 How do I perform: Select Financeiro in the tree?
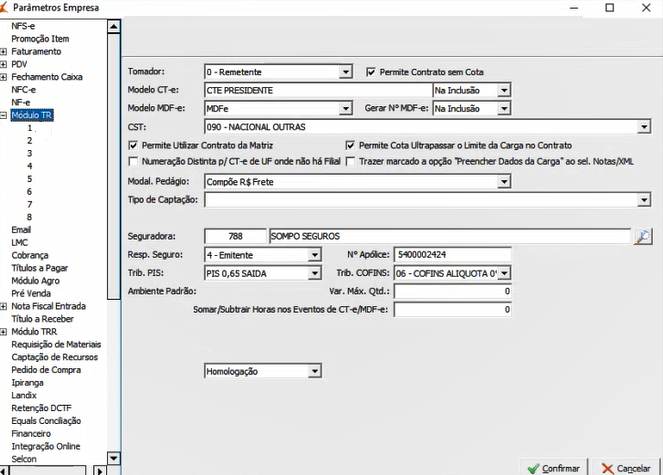31,433
